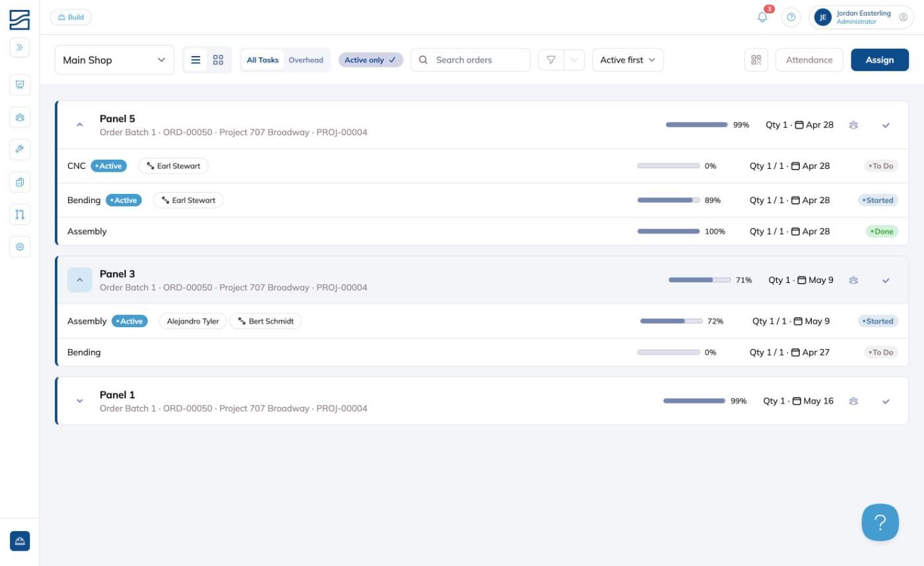The height and width of the screenshot is (566, 924).
Task: Expand the sidebar with double-chevron icon
Action: pos(20,47)
